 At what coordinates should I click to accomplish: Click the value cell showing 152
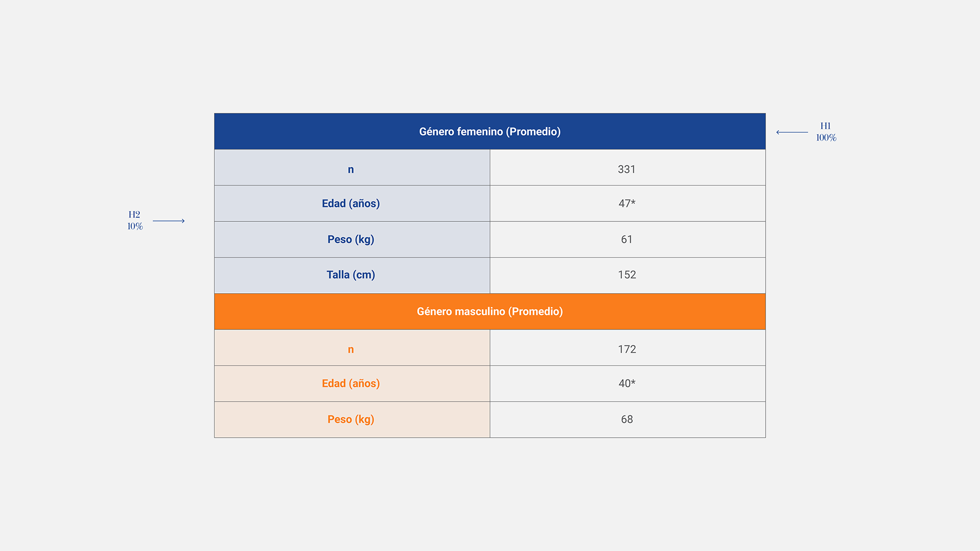(627, 275)
